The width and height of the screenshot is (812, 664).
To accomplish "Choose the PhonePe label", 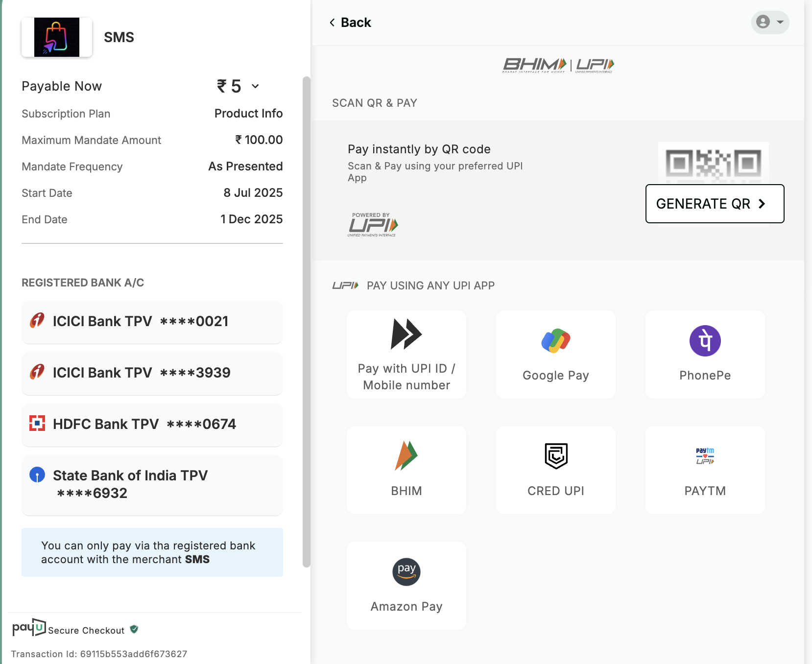I will 705,376.
